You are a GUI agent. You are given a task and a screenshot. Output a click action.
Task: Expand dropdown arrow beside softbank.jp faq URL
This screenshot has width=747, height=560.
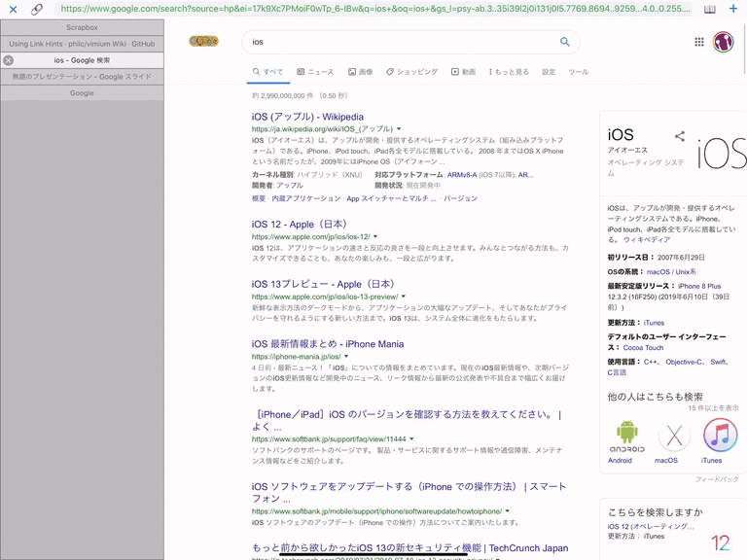click(411, 439)
